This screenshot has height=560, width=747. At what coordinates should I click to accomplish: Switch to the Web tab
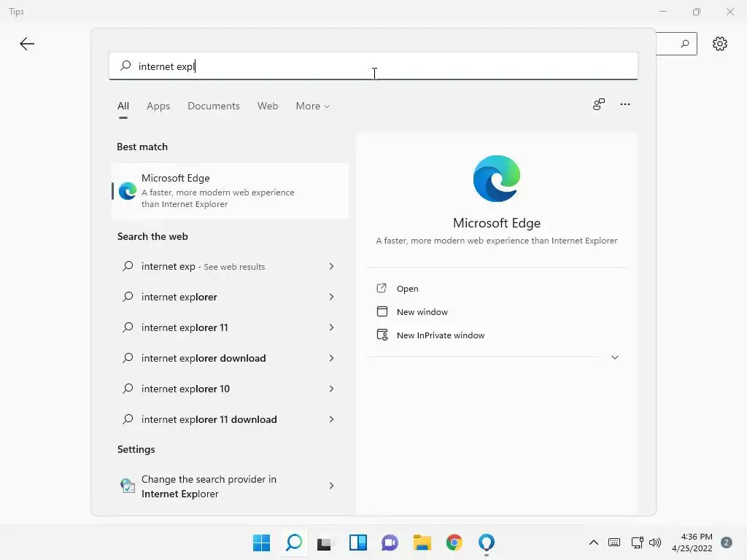point(268,106)
